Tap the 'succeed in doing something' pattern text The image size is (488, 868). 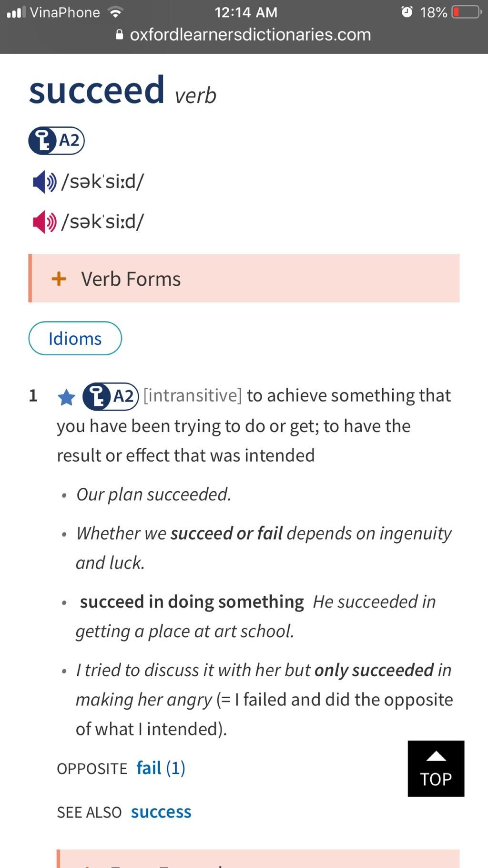tap(192, 602)
